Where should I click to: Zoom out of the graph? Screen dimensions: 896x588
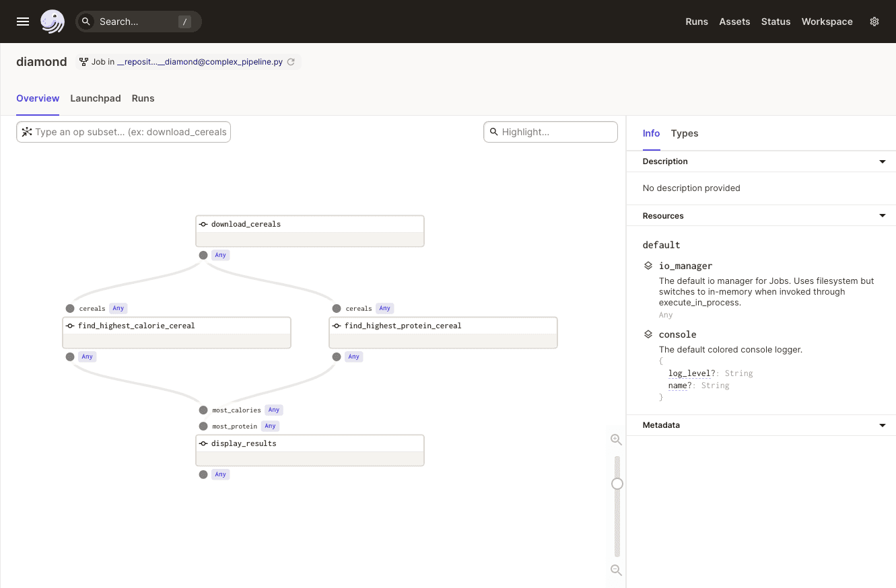tap(616, 570)
